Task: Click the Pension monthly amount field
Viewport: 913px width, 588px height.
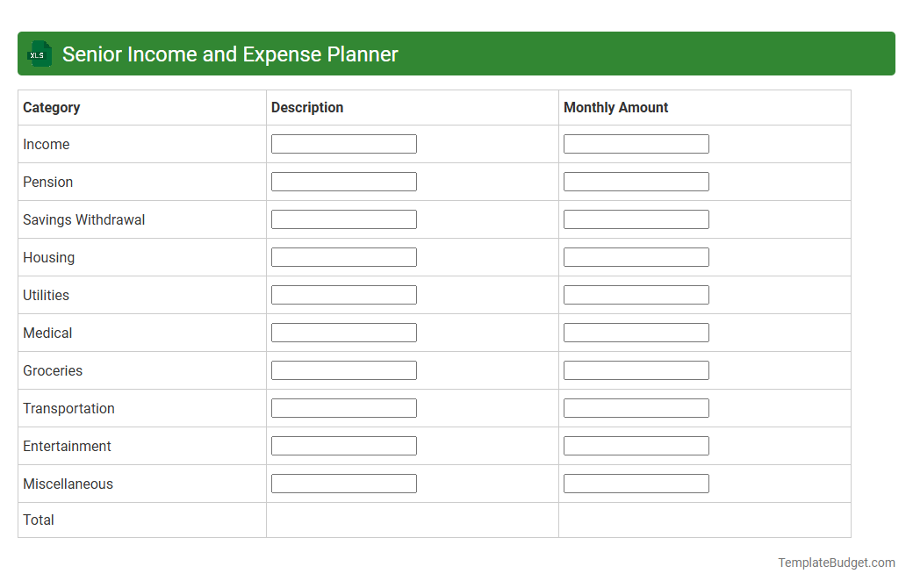Action: coord(636,181)
